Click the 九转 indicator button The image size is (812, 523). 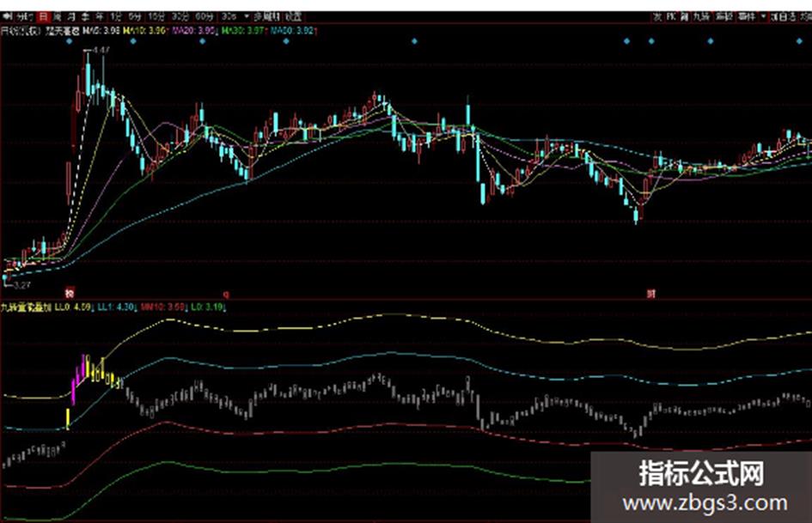(701, 17)
